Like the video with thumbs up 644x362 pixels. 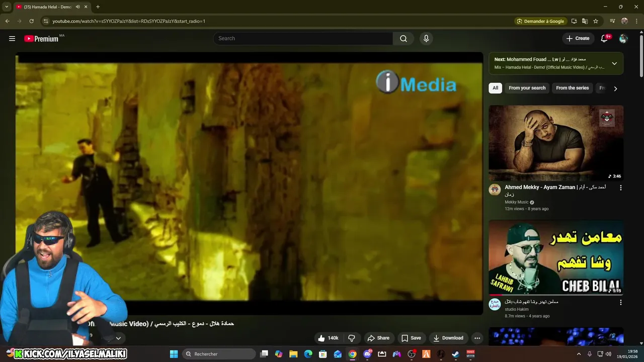(x=328, y=338)
